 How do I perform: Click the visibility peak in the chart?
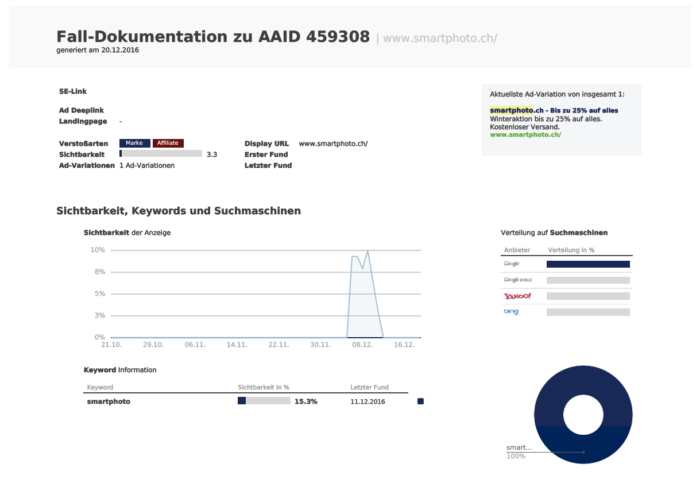[367, 251]
